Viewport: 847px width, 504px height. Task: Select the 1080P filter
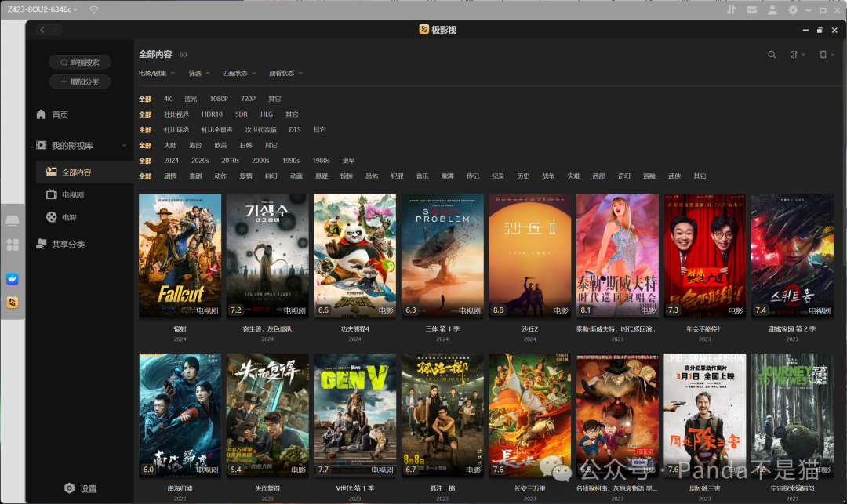point(219,99)
